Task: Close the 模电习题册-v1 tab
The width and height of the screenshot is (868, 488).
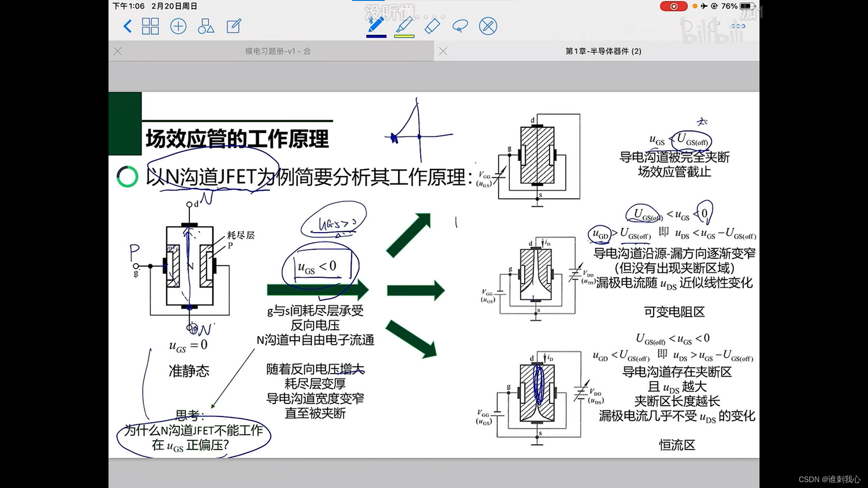Action: coord(118,52)
